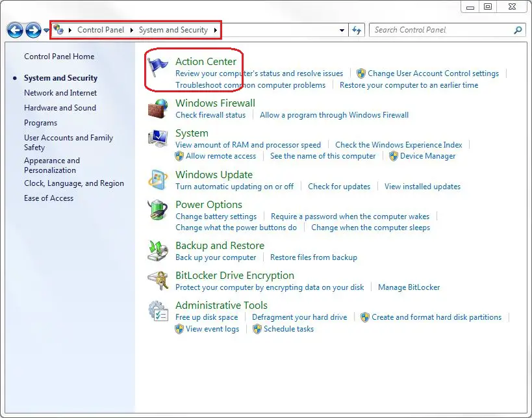532x418 pixels.
Task: Open Backup and Restore heading link
Action: (x=220, y=246)
